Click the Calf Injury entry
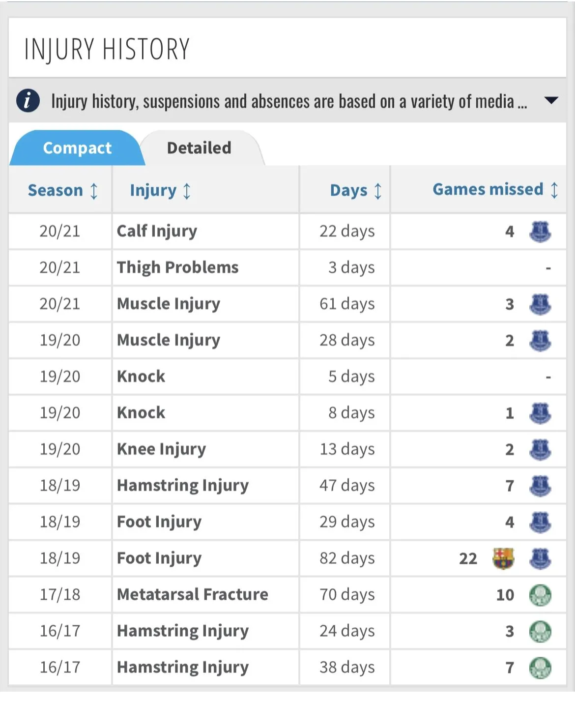 157,231
